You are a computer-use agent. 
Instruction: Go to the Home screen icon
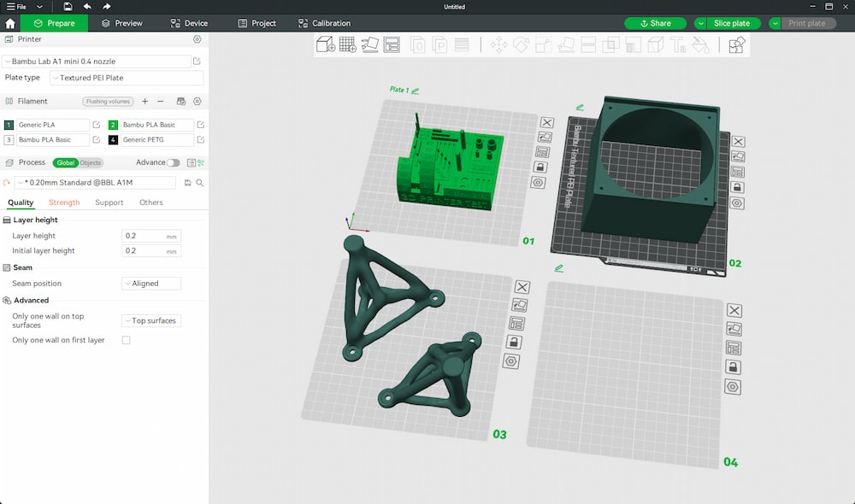pyautogui.click(x=9, y=23)
